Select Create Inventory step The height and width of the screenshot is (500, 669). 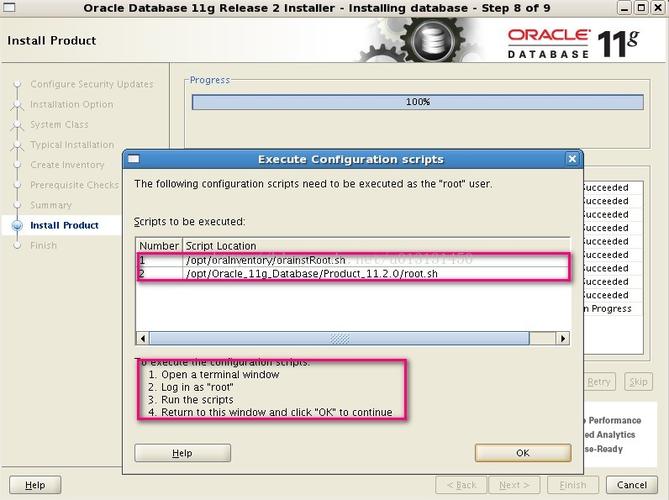67,165
